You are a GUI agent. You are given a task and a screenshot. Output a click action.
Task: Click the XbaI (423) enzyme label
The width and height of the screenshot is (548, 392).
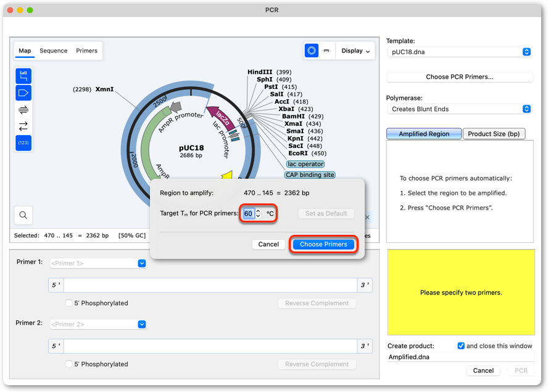296,109
